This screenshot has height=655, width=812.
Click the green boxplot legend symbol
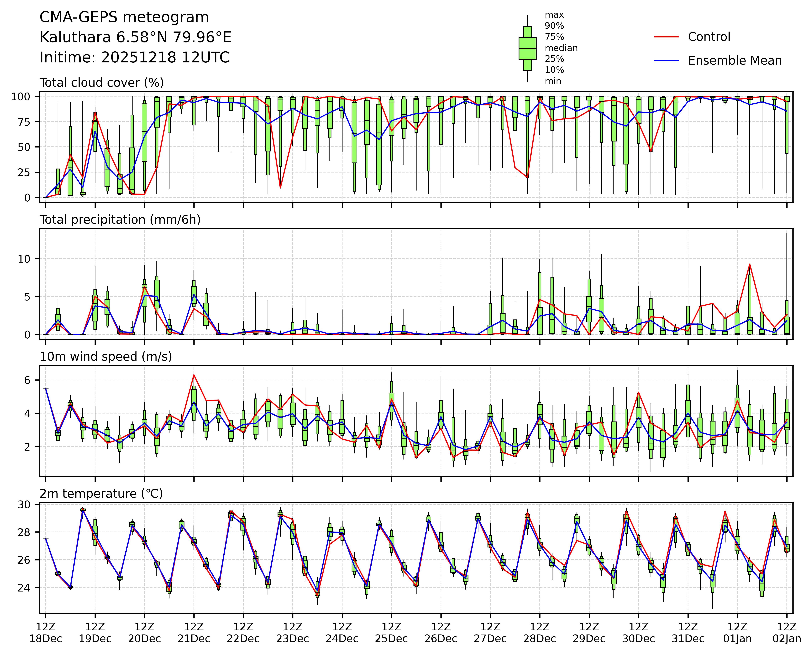click(x=527, y=48)
